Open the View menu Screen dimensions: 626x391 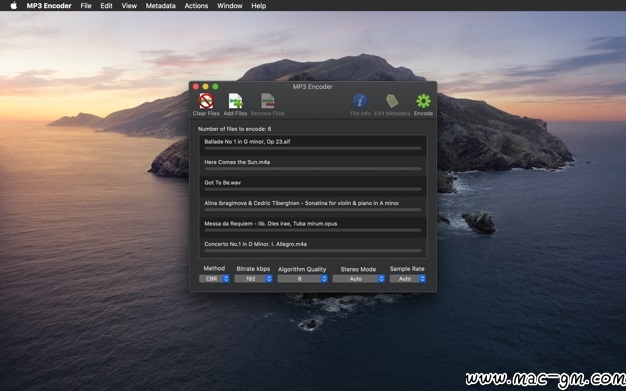[x=129, y=6]
